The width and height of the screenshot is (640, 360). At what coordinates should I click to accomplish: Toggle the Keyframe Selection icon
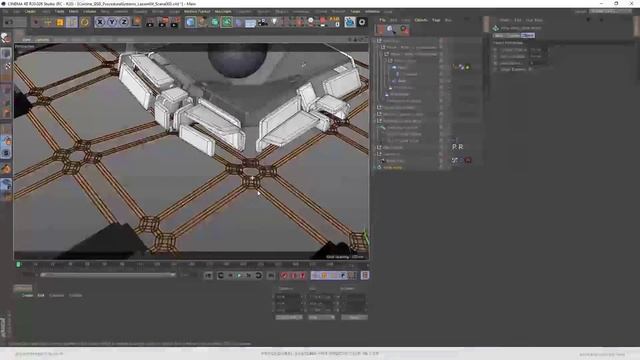tap(302, 276)
